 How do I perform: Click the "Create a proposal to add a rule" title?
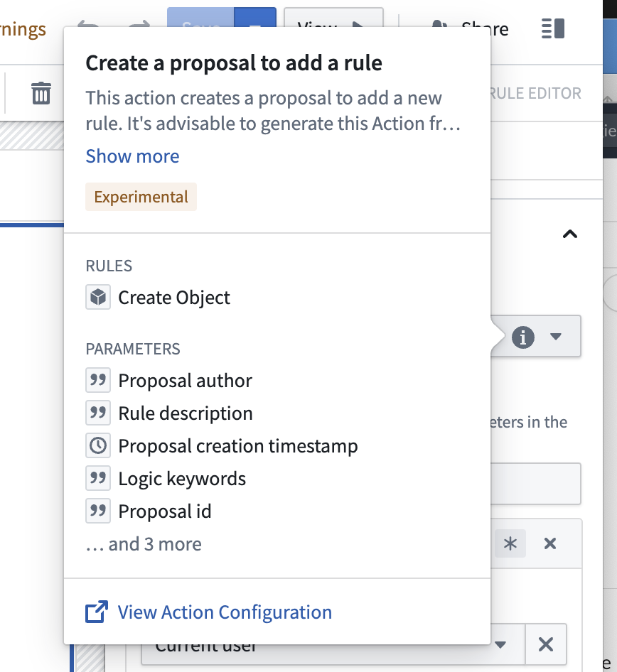234,63
